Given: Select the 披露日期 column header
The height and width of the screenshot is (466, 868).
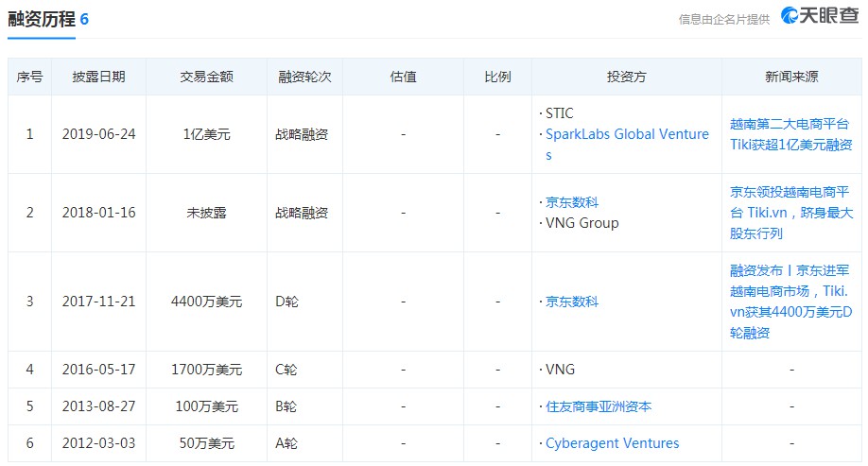Looking at the screenshot, I should tap(98, 77).
